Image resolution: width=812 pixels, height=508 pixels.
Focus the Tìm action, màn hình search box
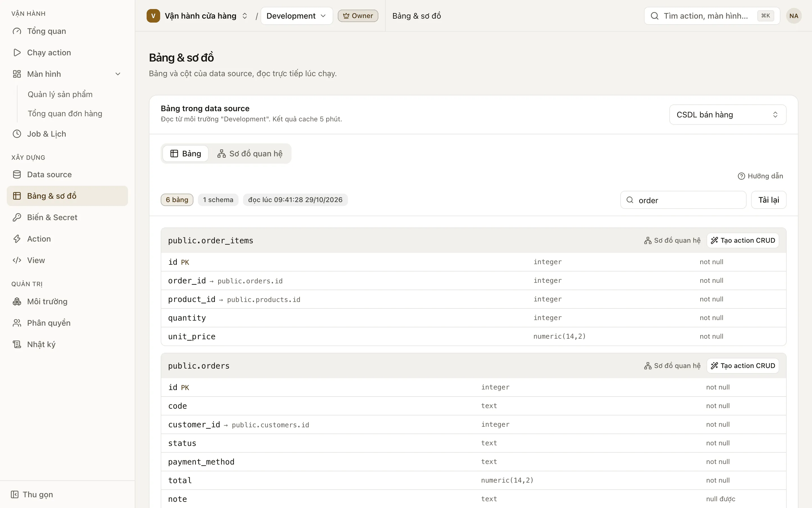[712, 16]
